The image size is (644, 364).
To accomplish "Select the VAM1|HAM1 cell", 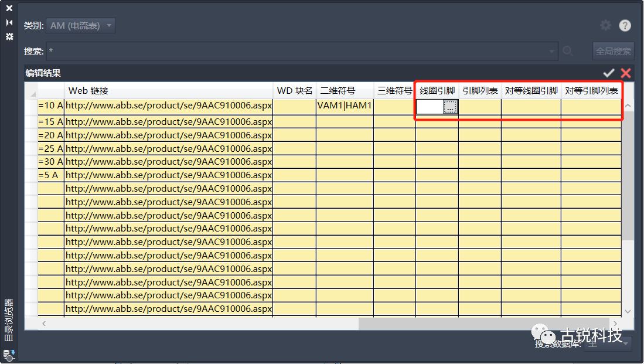I will point(345,106).
